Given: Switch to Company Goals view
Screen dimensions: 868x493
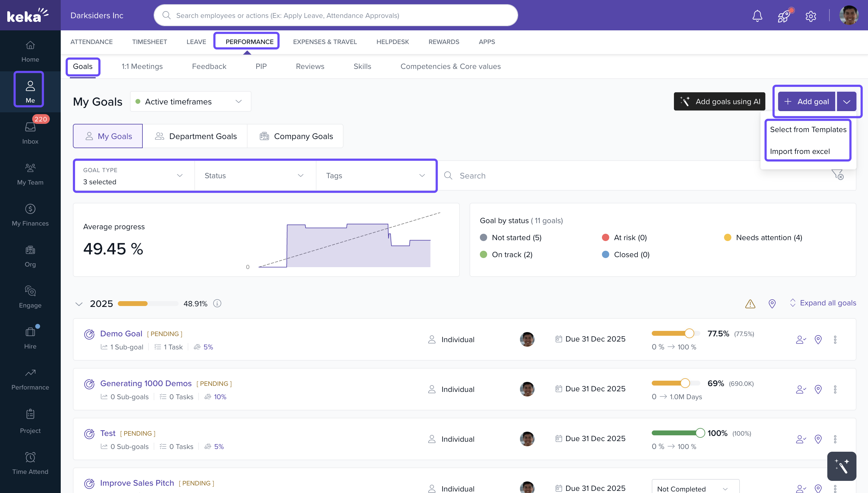Looking at the screenshot, I should tap(296, 136).
